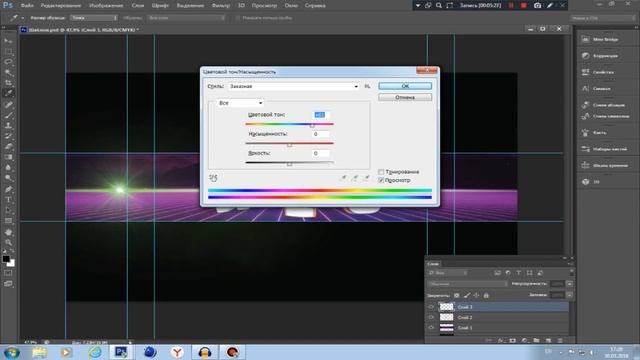Screen dimensions: 640x360
Task: Click the recorder pencil annotation icon
Action: [550, 5]
